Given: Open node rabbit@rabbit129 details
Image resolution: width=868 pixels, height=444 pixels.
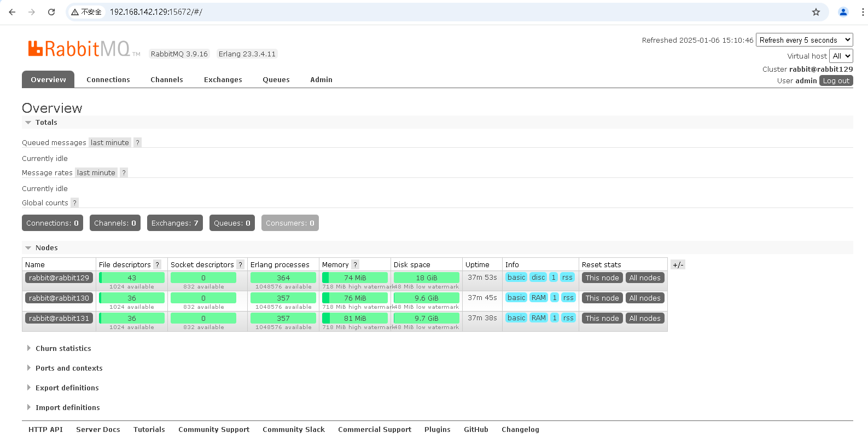Looking at the screenshot, I should (59, 278).
